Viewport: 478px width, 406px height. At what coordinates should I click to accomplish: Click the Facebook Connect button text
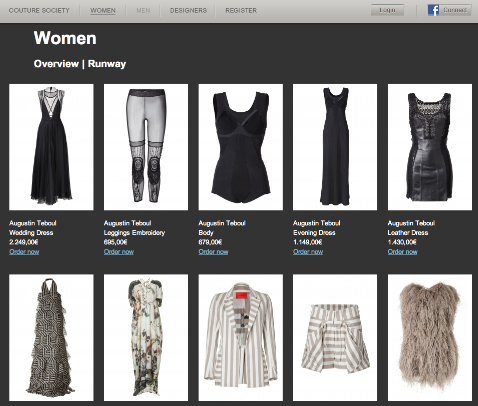pyautogui.click(x=455, y=10)
